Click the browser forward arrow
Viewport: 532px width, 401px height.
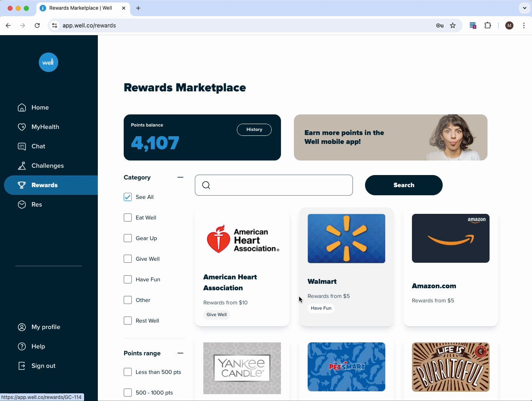23,25
